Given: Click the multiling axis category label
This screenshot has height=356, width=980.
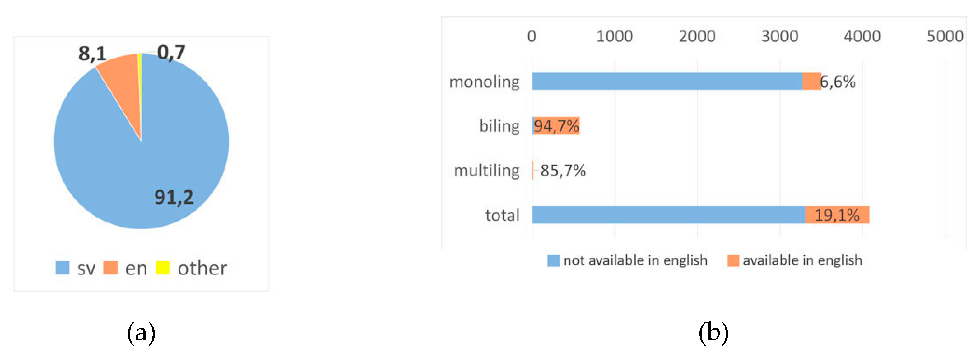Looking at the screenshot, I should 486,171.
